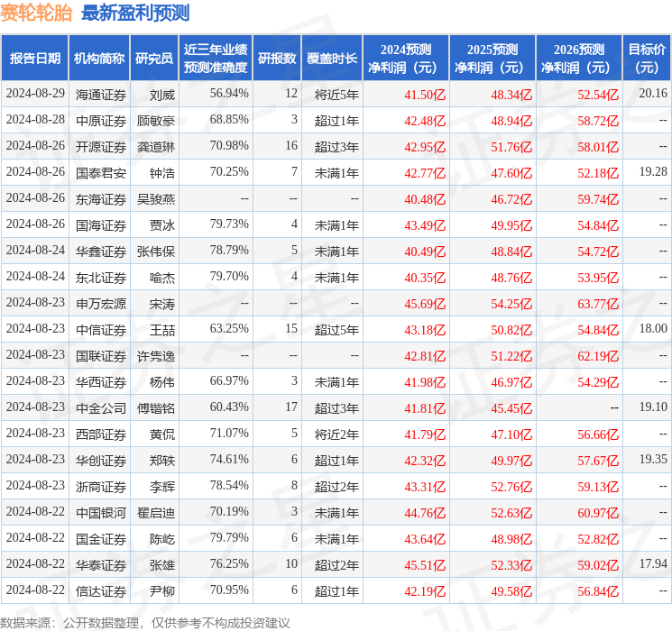672x631 pixels.
Task: Click analyst name 贾冰
Action: [x=162, y=225]
